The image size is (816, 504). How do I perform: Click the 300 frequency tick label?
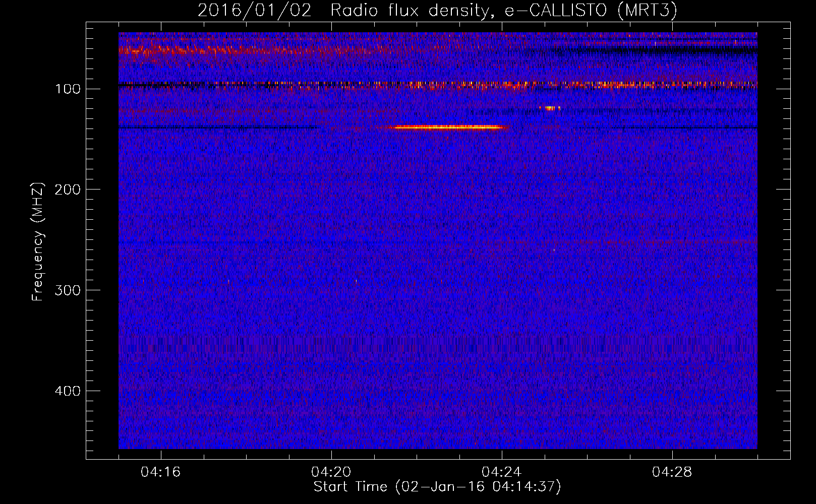pos(68,290)
